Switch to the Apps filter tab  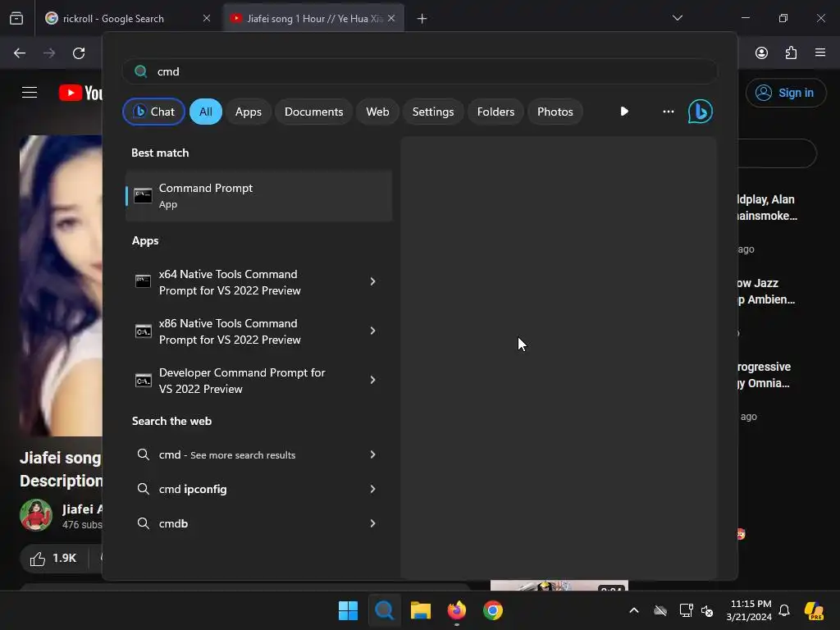pyautogui.click(x=248, y=112)
